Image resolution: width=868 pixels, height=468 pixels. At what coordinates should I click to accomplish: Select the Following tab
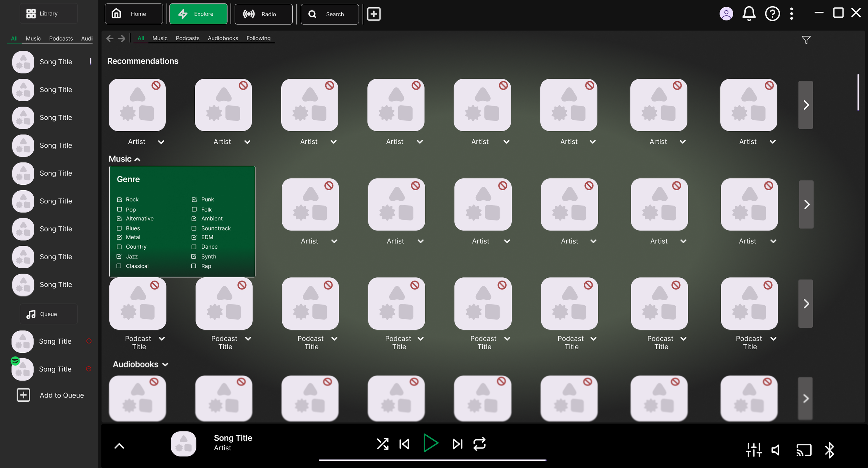pyautogui.click(x=258, y=38)
